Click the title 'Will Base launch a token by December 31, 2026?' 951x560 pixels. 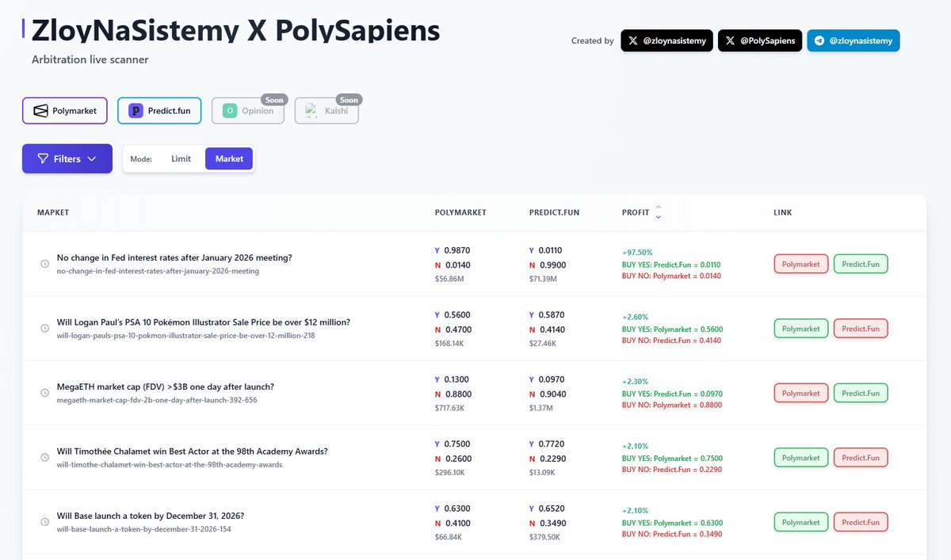click(x=151, y=516)
